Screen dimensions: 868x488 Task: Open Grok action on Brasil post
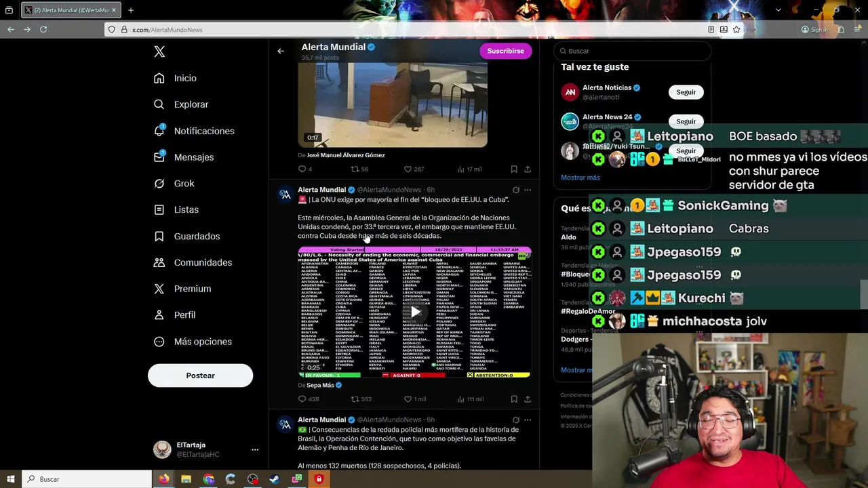point(516,420)
